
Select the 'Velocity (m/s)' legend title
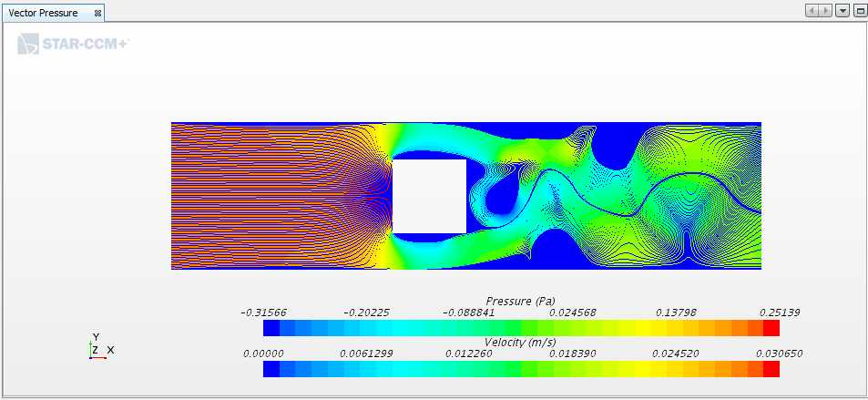pos(520,342)
